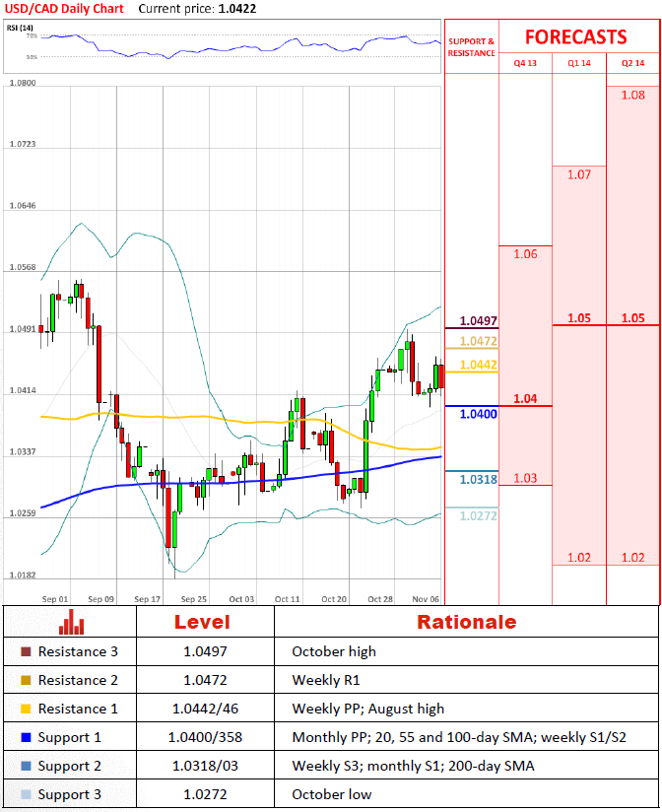Click the 1.0318 support level marker

point(478,479)
